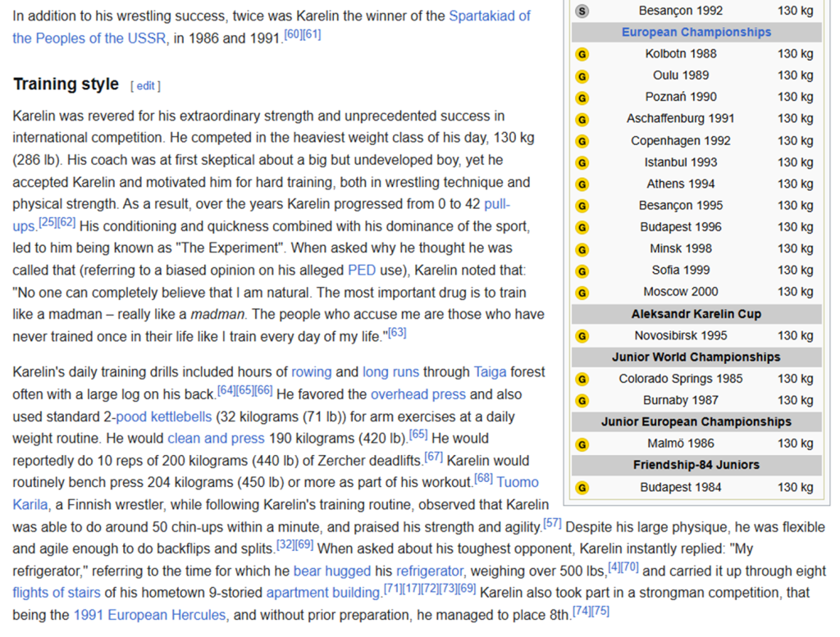Click the gold medal icon beside Colorado Springs 1985
This screenshot has height=637, width=840.
click(x=582, y=379)
